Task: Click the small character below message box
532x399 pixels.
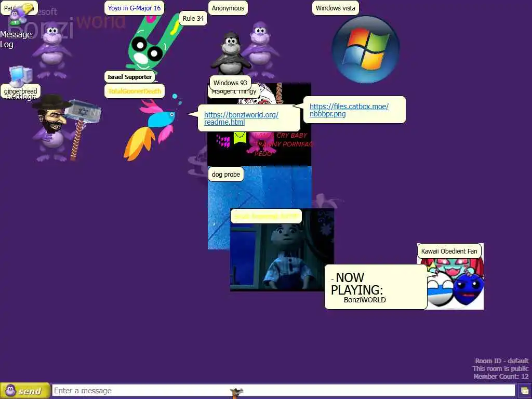Action: pyautogui.click(x=236, y=393)
